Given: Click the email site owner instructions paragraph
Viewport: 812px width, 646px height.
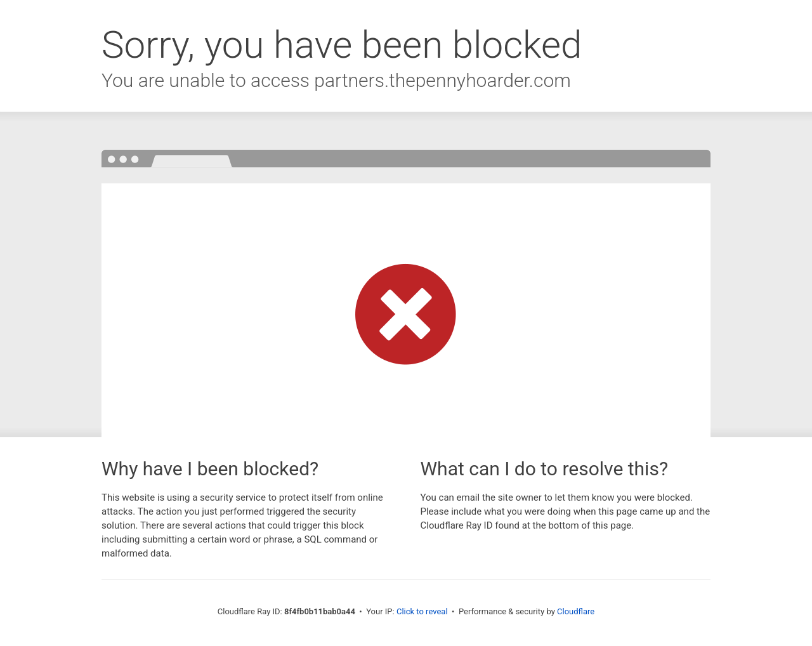Looking at the screenshot, I should 565,511.
